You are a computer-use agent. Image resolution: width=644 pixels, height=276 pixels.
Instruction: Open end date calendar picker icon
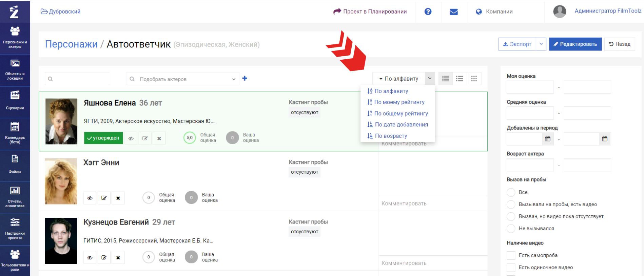click(x=605, y=139)
